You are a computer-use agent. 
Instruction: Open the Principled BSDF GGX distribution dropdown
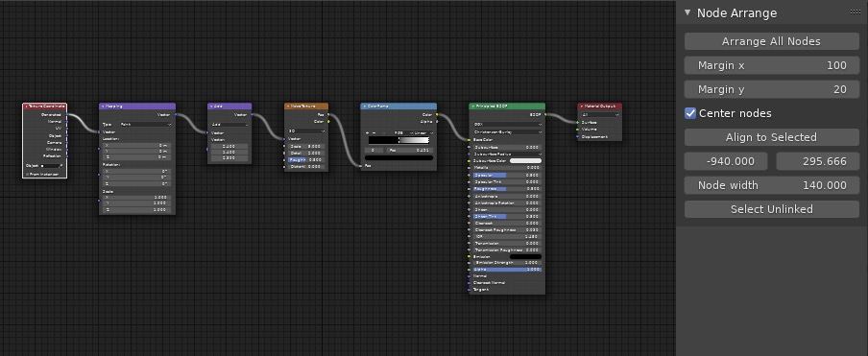click(x=508, y=125)
